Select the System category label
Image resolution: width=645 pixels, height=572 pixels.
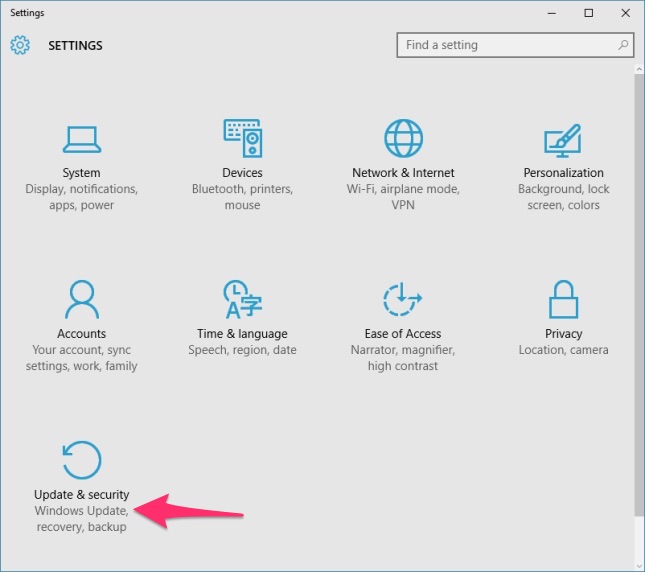[81, 173]
